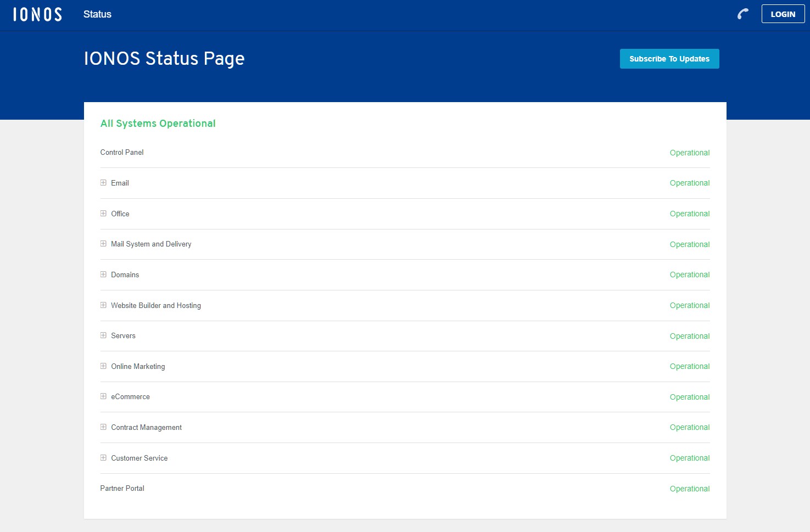Expand the Contract Management section
Image resolution: width=810 pixels, height=532 pixels.
(x=103, y=427)
